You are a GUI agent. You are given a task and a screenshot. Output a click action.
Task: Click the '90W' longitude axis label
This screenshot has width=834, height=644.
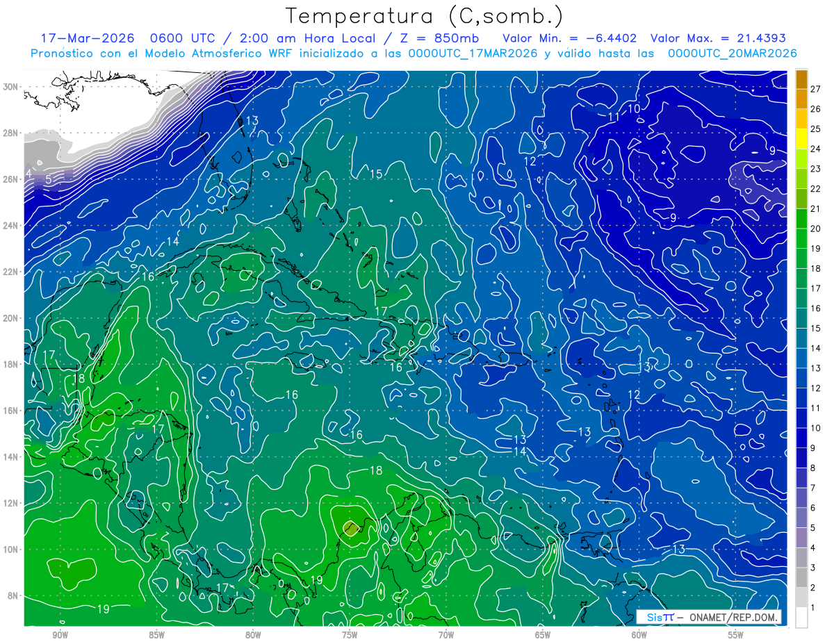pyautogui.click(x=60, y=635)
